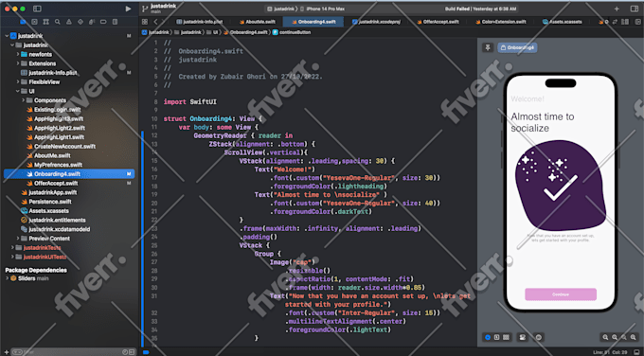Enable code review with the arrows icon
This screenshot has width=644, height=356.
(x=615, y=22)
